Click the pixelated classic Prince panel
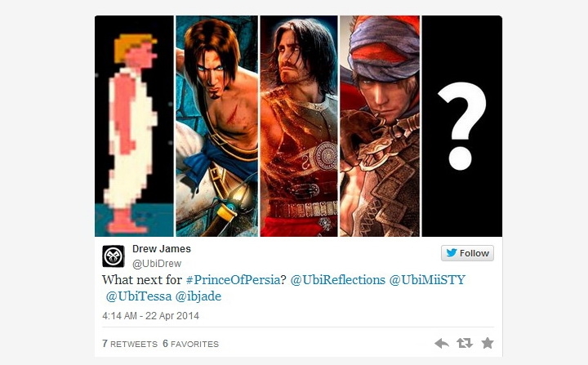This screenshot has width=588, height=365. [x=134, y=126]
